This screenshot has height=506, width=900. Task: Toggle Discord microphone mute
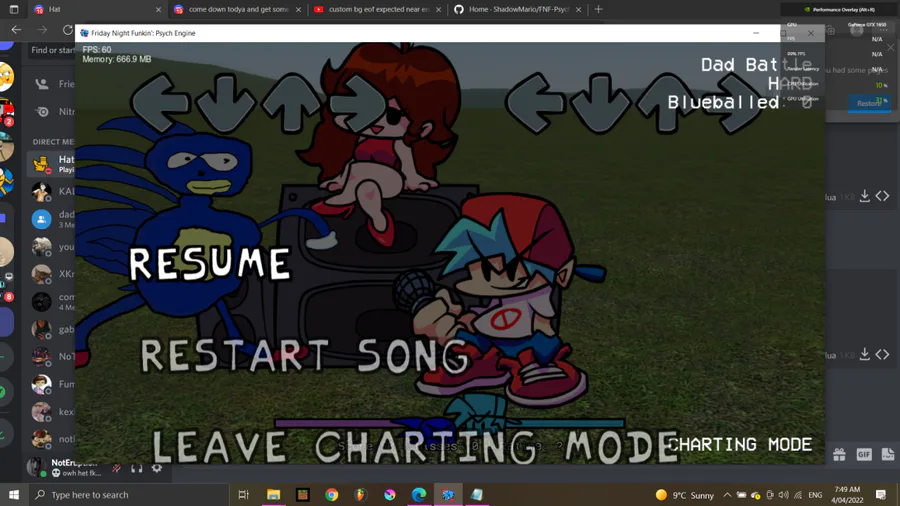pyautogui.click(x=117, y=468)
